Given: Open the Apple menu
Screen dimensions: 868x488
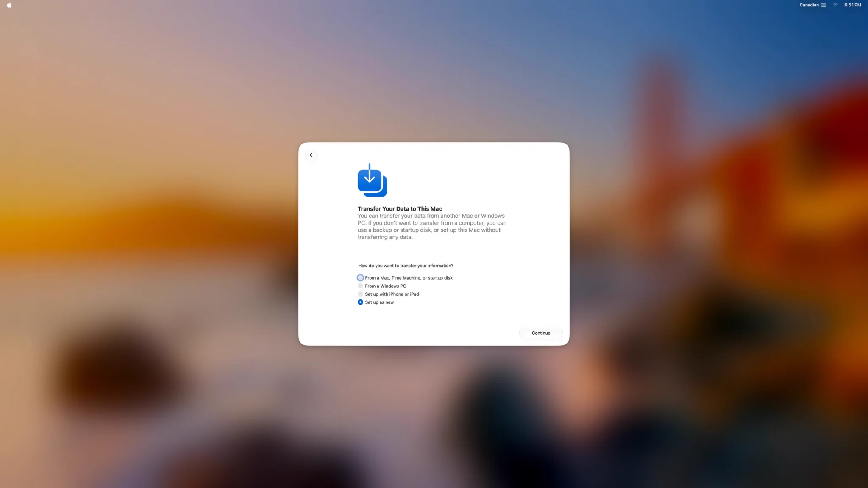Looking at the screenshot, I should pos(9,5).
